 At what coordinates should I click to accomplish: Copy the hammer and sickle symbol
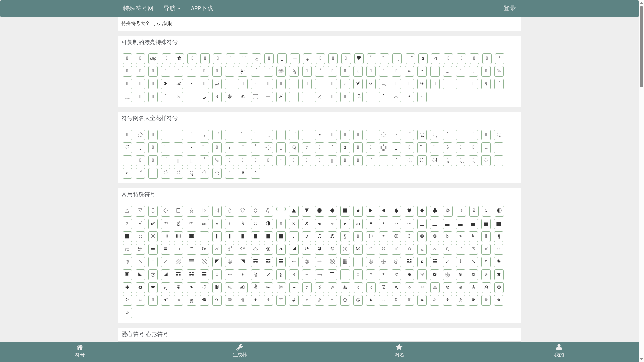point(486,287)
